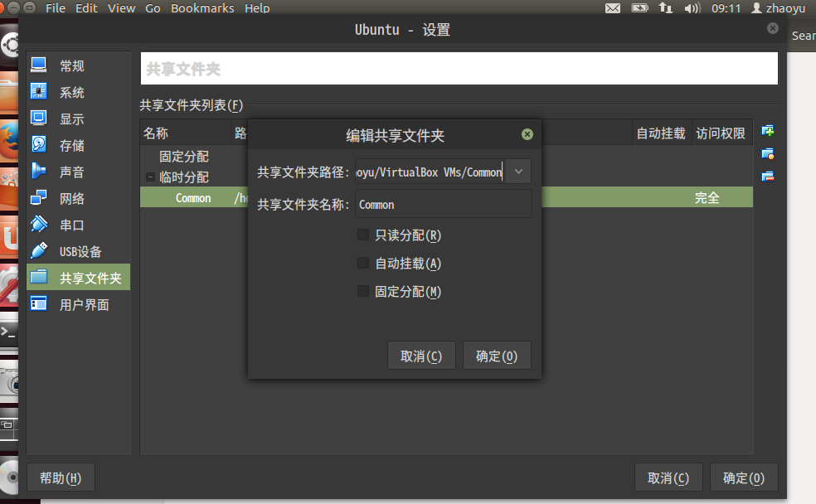Click the edit shared folder icon

[x=768, y=153]
